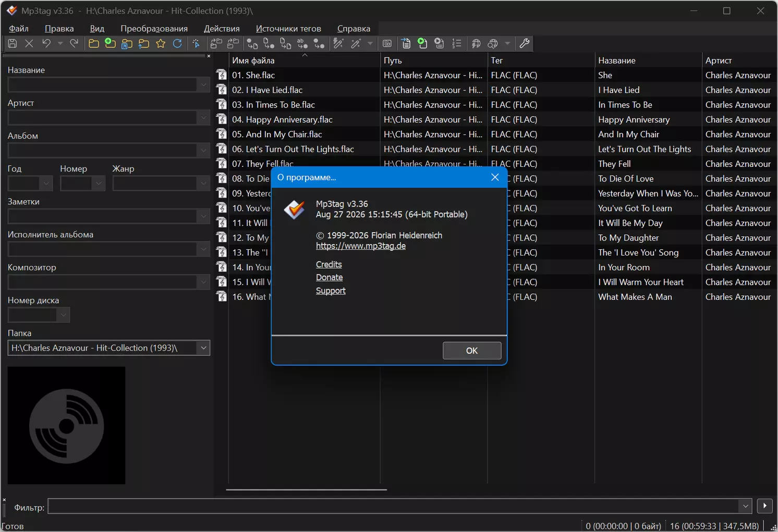Click the select all files cursor icon
778x532 pixels.
(197, 44)
